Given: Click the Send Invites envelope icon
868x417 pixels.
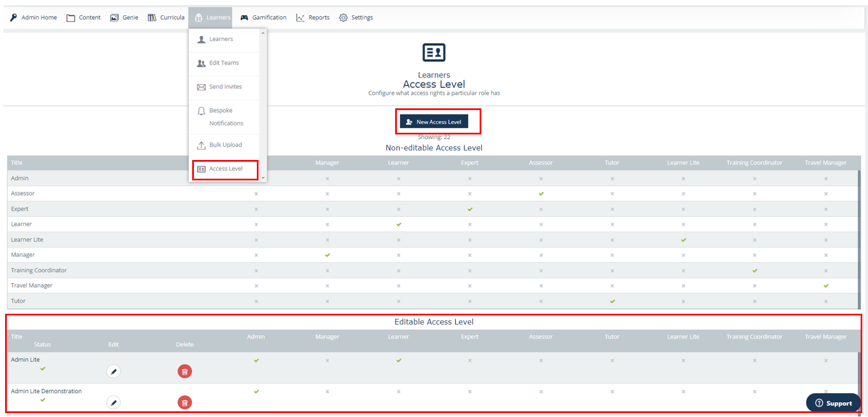Looking at the screenshot, I should pos(201,87).
